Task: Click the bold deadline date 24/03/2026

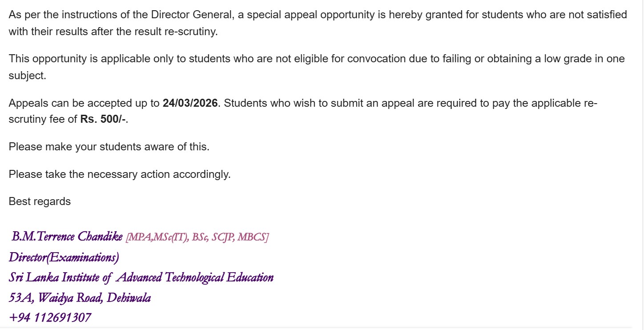Action: (190, 104)
